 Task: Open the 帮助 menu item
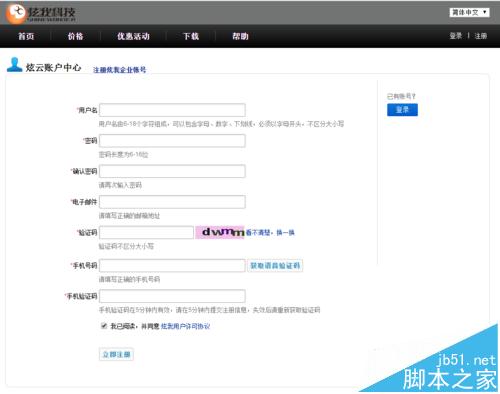point(240,36)
